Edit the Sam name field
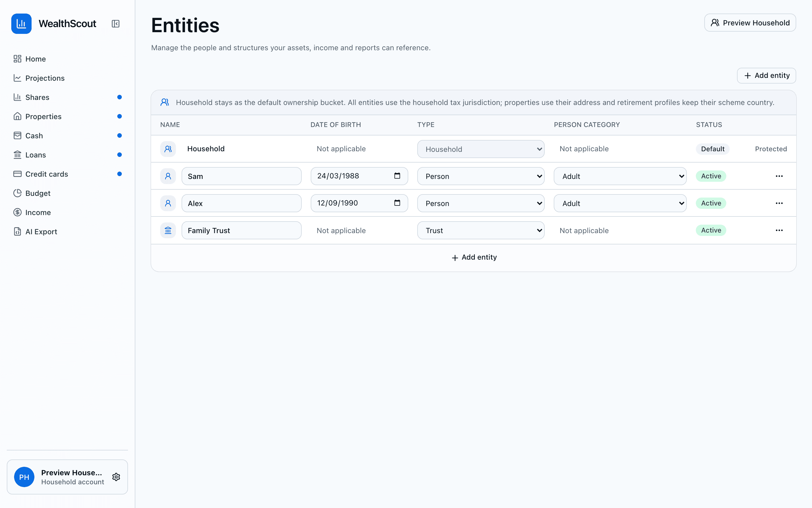The height and width of the screenshot is (508, 812). coord(242,176)
